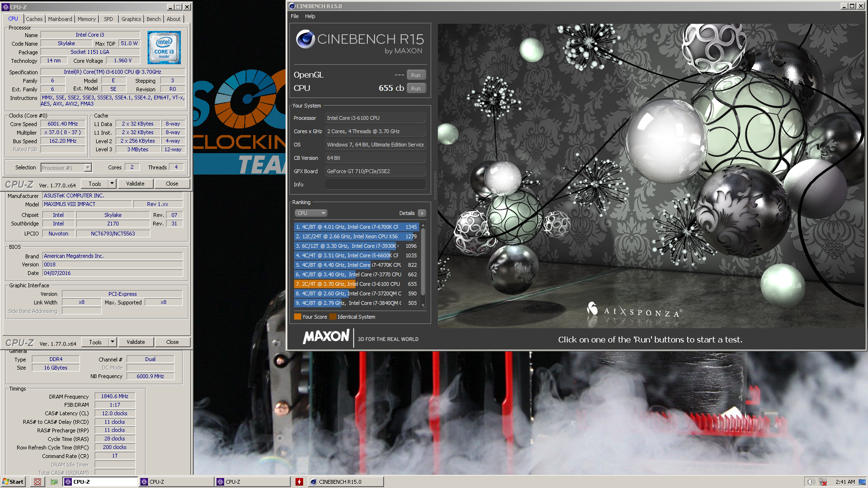The image size is (868, 488).
Task: Click the Specification field i3-6100 CPU
Action: click(x=112, y=72)
